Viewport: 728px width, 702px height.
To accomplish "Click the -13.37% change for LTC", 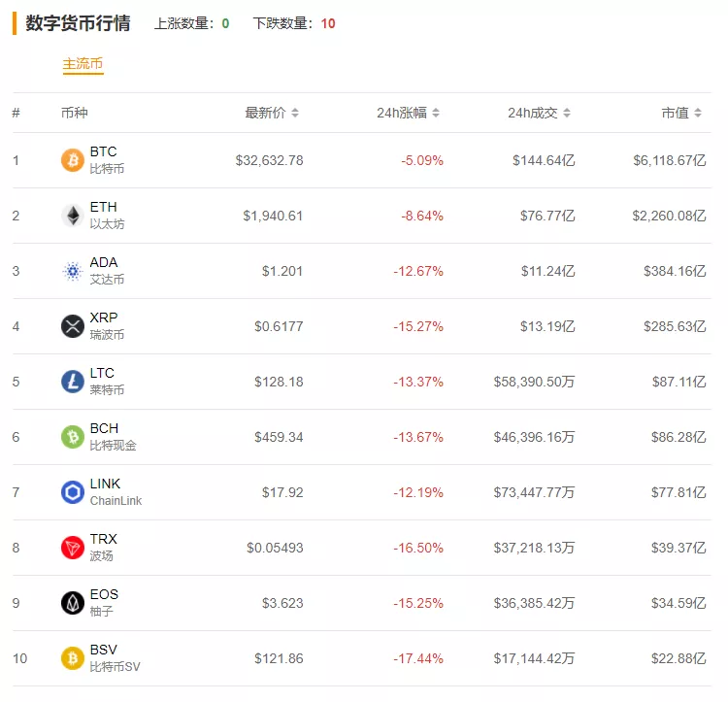I will [418, 382].
